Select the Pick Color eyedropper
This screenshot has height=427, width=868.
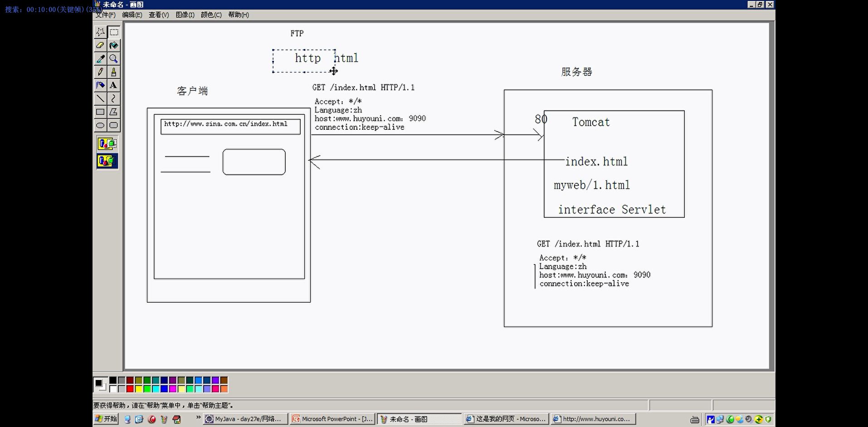[x=101, y=59]
